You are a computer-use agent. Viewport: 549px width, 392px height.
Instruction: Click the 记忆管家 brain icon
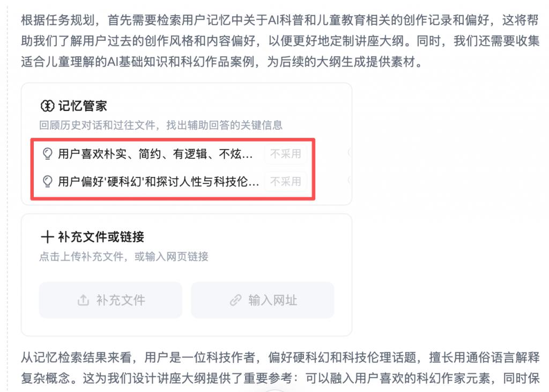click(x=47, y=106)
